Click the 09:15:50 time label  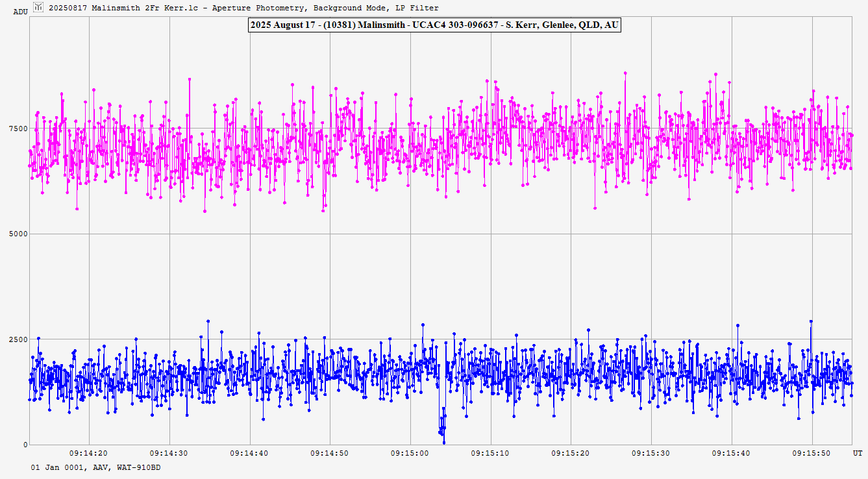pos(812,454)
